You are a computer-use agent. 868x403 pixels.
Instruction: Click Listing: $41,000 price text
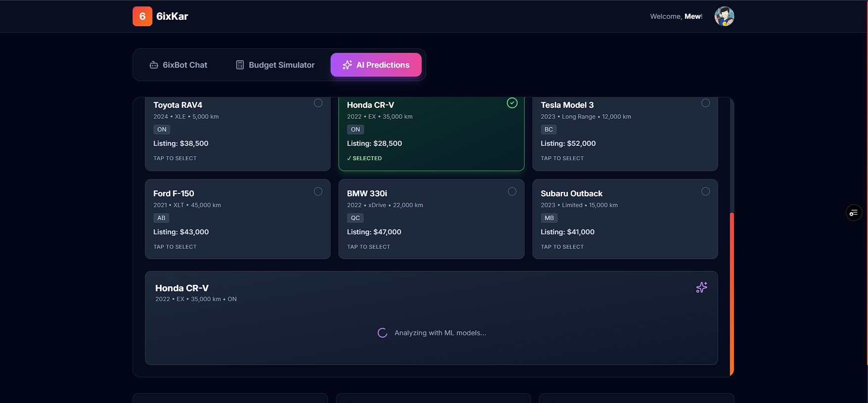[568, 232]
